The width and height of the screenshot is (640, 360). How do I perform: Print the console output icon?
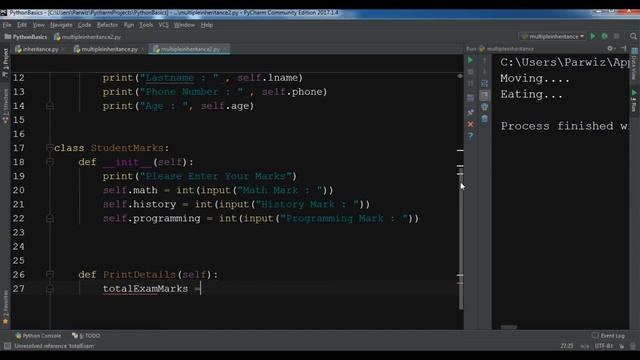[484, 107]
